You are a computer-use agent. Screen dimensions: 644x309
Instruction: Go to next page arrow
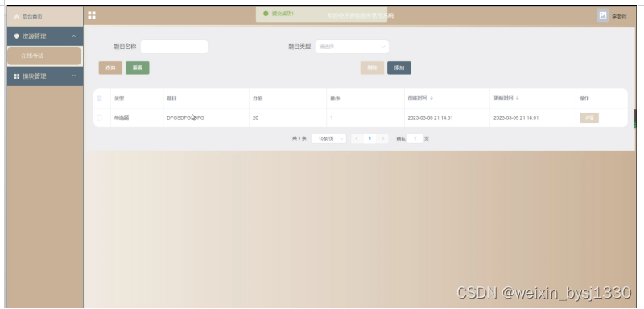tap(383, 138)
